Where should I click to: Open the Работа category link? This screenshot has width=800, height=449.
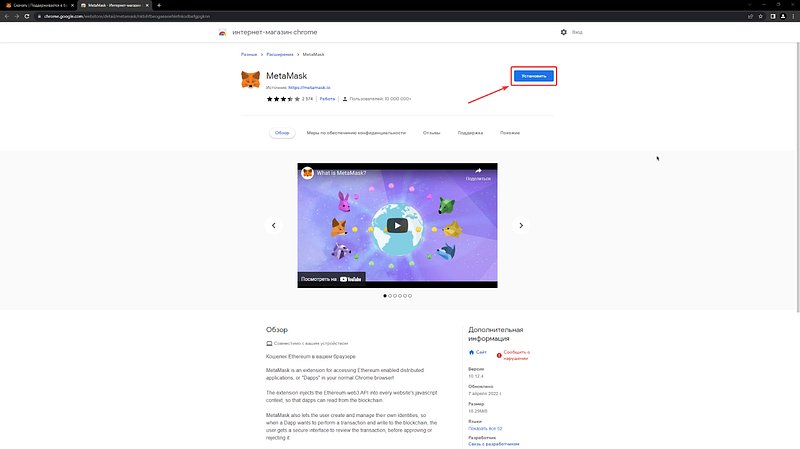point(327,99)
